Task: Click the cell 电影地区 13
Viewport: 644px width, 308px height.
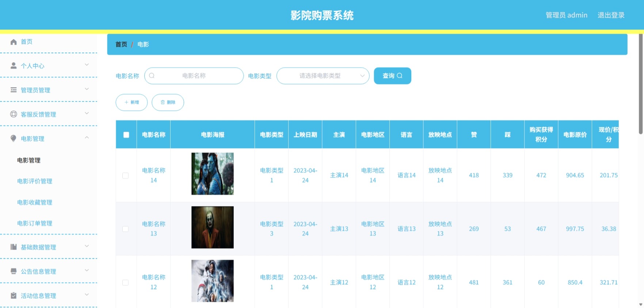Action: (x=373, y=229)
